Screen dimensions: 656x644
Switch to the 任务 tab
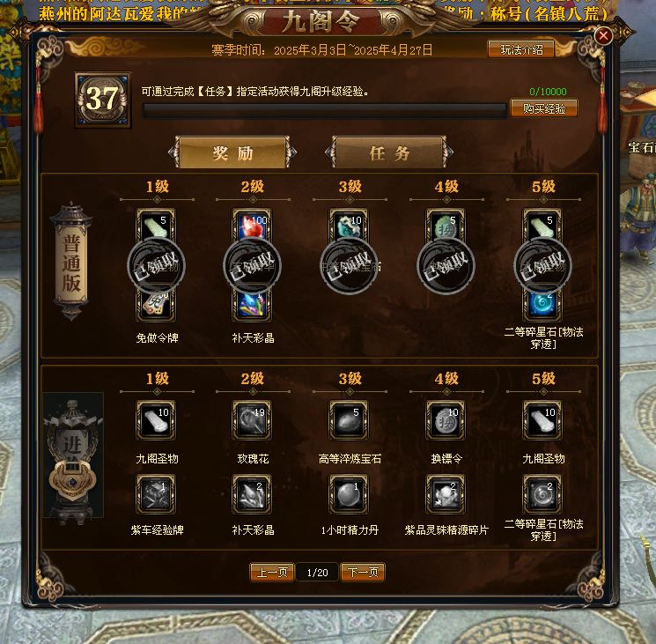[x=389, y=152]
